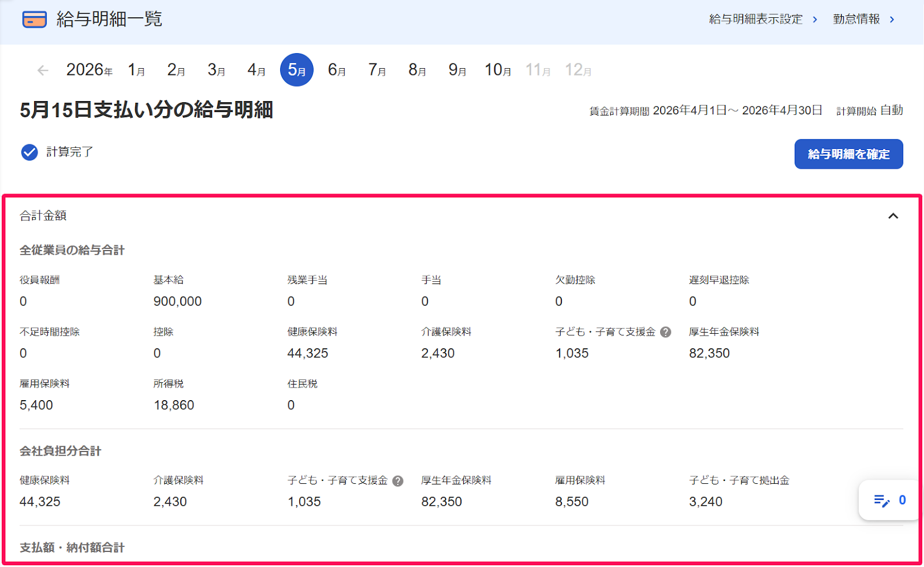Screen dimensions: 924x567
Task: Click the 子ども・子育て拠出金 value 3,240
Action: pos(706,502)
